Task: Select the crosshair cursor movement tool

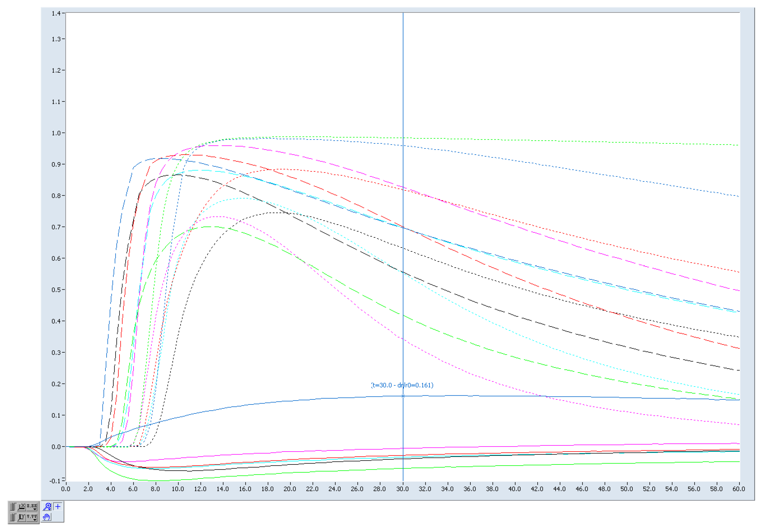Action: point(58,507)
